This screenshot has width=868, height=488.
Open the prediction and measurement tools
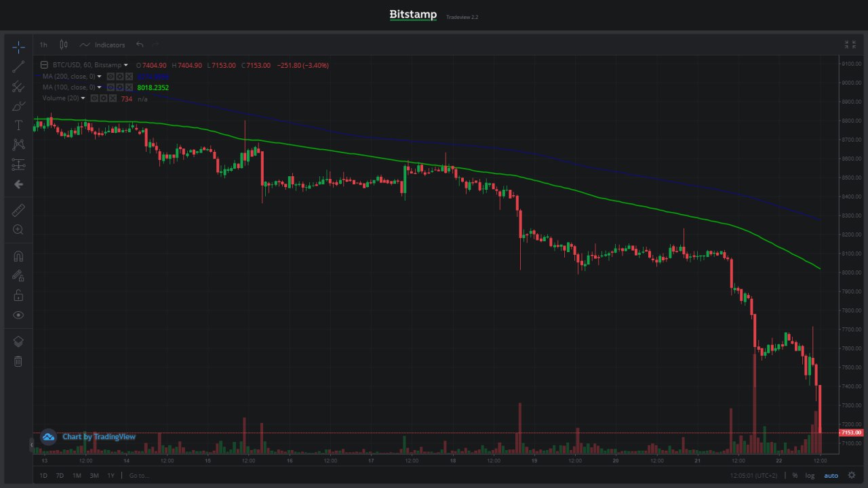(x=18, y=165)
